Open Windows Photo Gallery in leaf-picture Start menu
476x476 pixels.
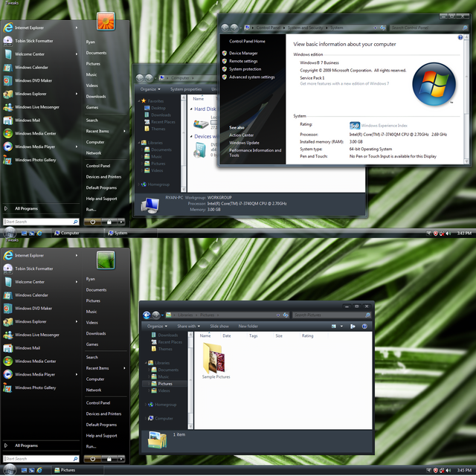(x=39, y=387)
